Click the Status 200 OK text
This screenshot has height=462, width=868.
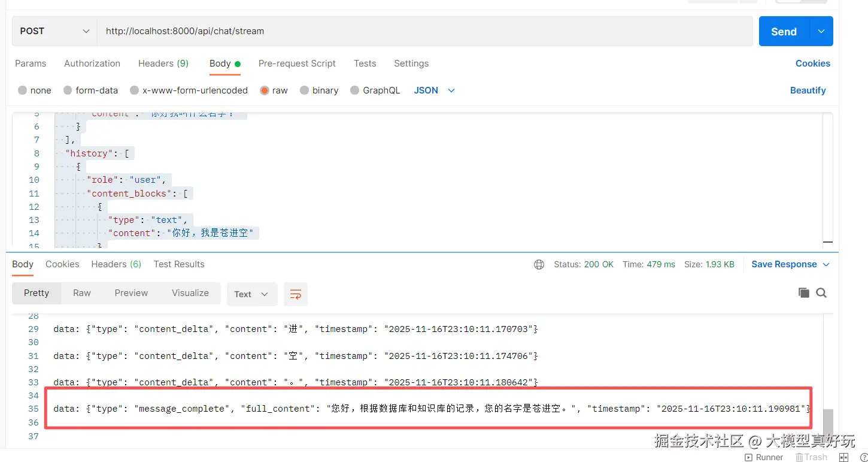(x=584, y=264)
